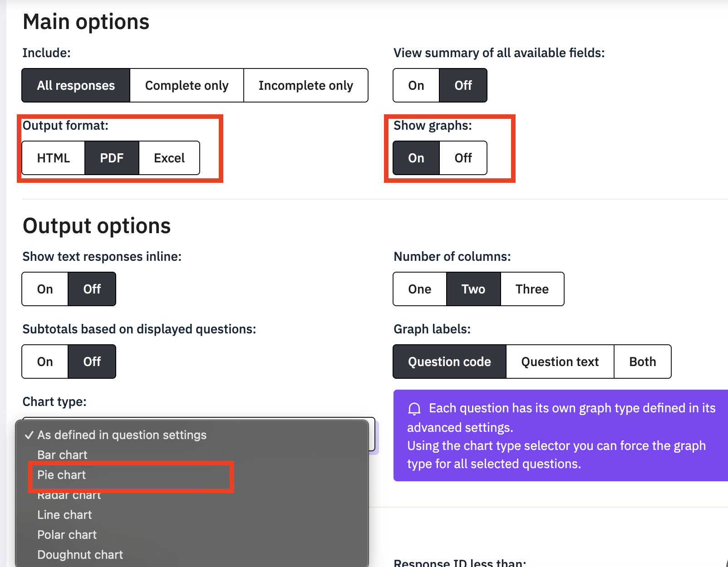Select All responses option
The image size is (728, 567).
click(76, 85)
